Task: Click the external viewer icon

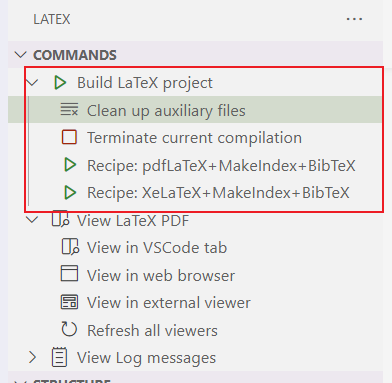Action: tap(69, 302)
